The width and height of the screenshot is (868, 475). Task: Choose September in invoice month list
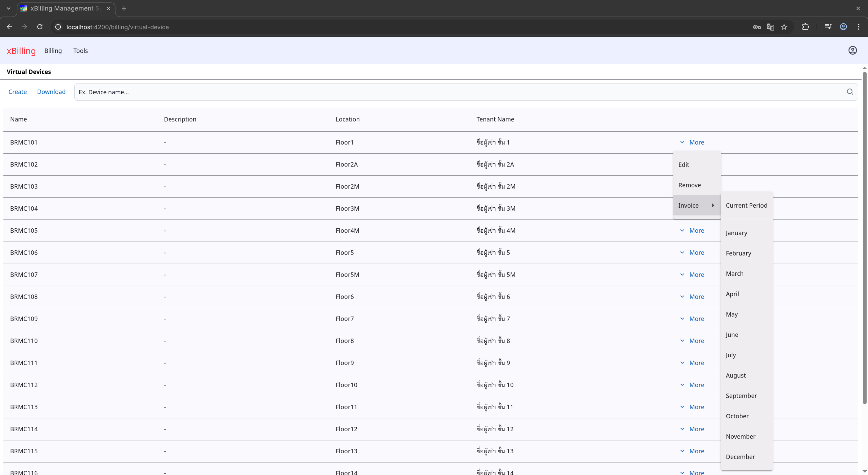pos(741,396)
